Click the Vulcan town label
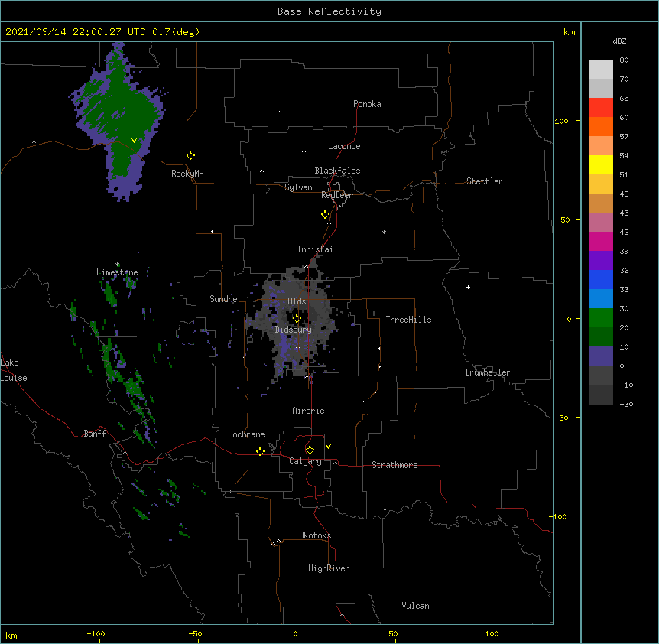Image resolution: width=659 pixels, height=644 pixels. [415, 606]
